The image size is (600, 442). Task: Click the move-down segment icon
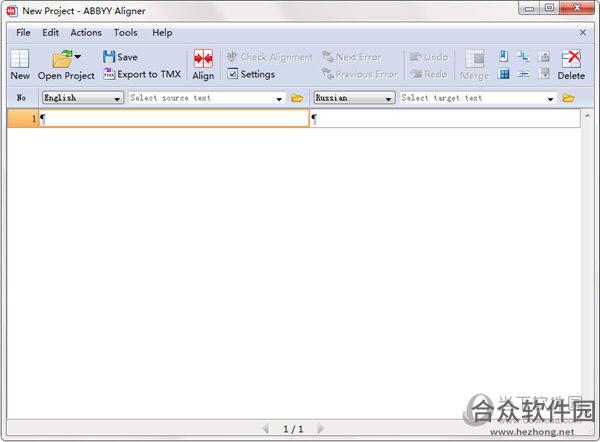(x=544, y=73)
